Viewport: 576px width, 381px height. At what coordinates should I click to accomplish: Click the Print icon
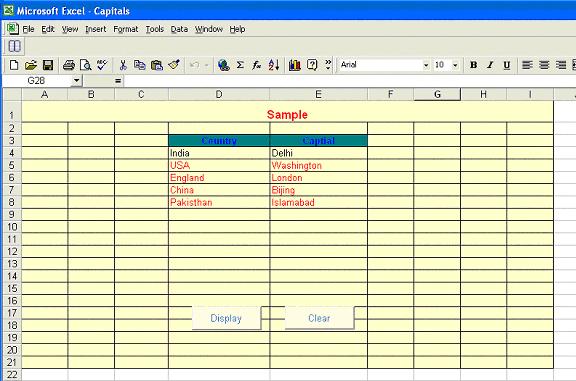[69, 65]
